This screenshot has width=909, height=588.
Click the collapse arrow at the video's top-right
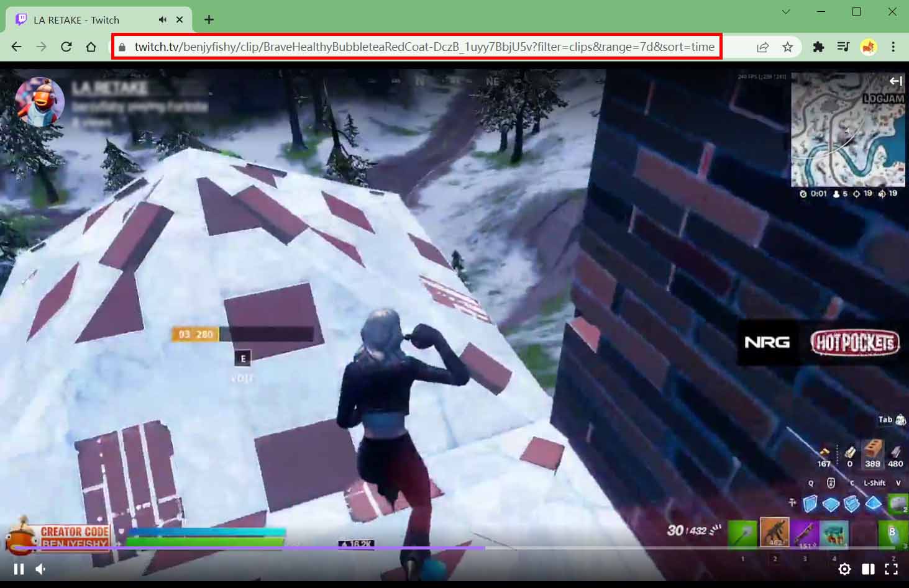pyautogui.click(x=895, y=81)
